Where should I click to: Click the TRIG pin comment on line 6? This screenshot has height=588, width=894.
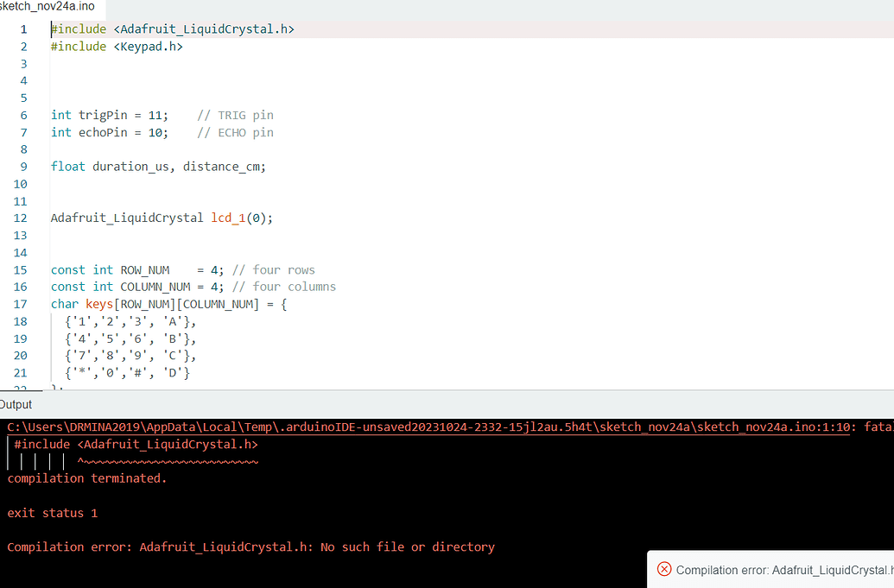click(x=246, y=115)
